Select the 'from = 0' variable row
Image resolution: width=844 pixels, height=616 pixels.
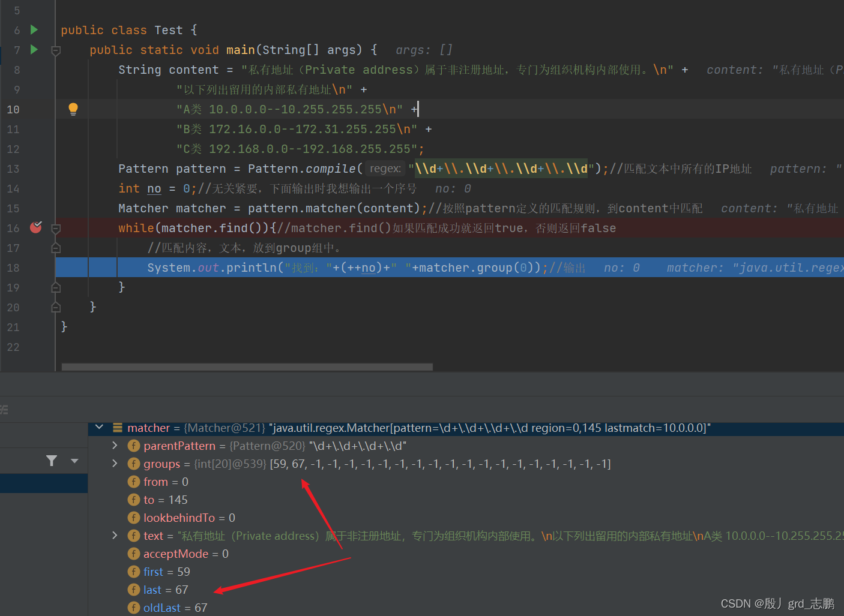(466, 482)
